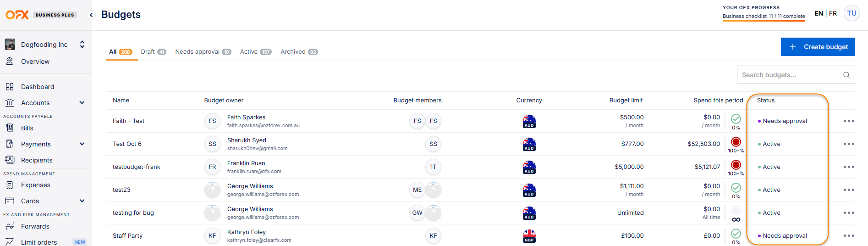Viewport: 868px width, 246px height.
Task: Collapse the sidebar with the chevron button
Action: point(91,15)
